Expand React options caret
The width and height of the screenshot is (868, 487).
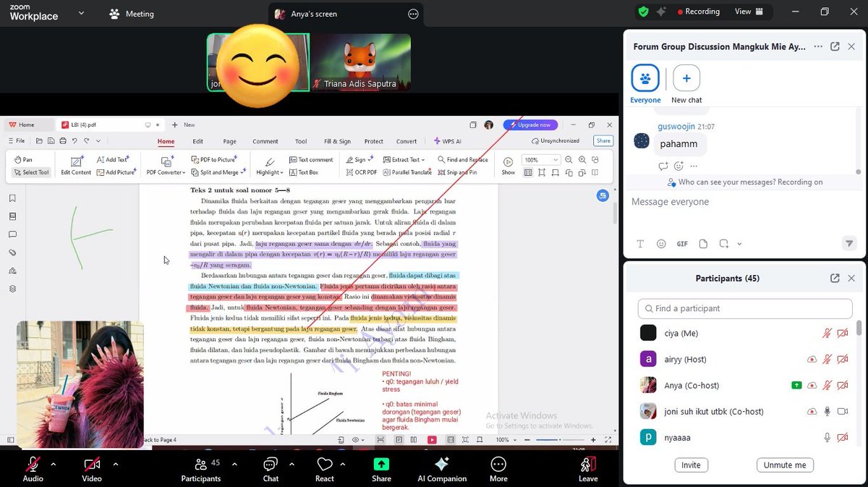[342, 465]
